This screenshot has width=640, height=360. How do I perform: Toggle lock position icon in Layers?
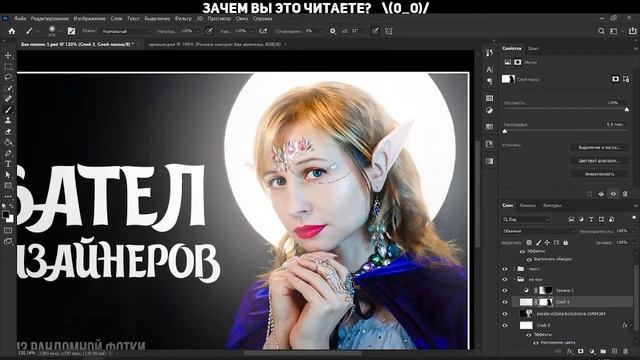[x=547, y=242]
